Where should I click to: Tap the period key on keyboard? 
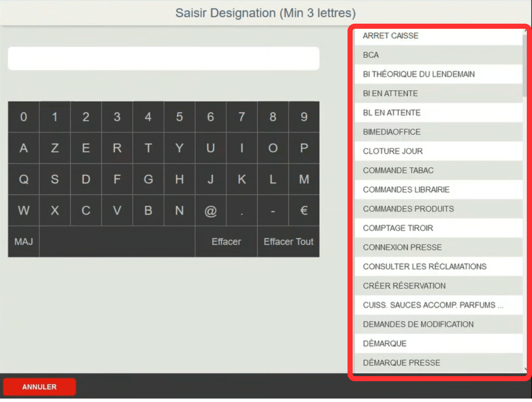click(x=242, y=211)
